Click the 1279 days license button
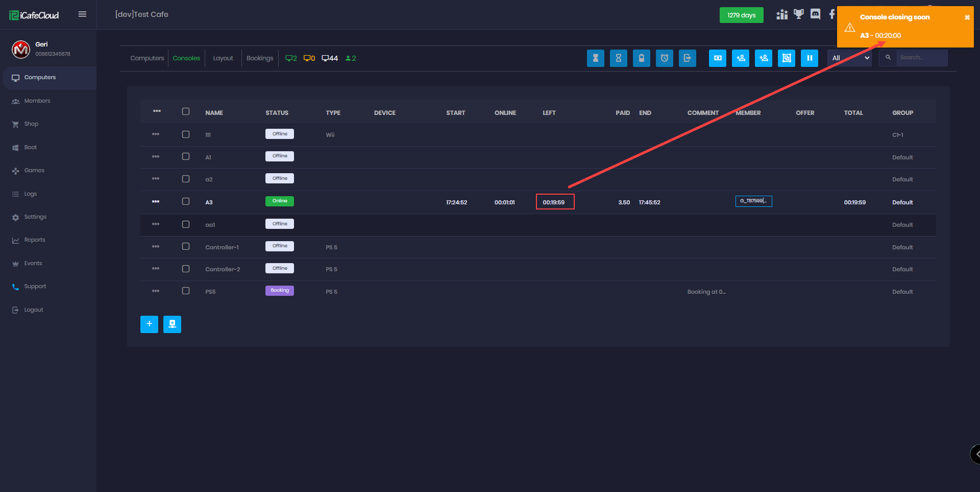The width and height of the screenshot is (980, 492). (x=741, y=15)
